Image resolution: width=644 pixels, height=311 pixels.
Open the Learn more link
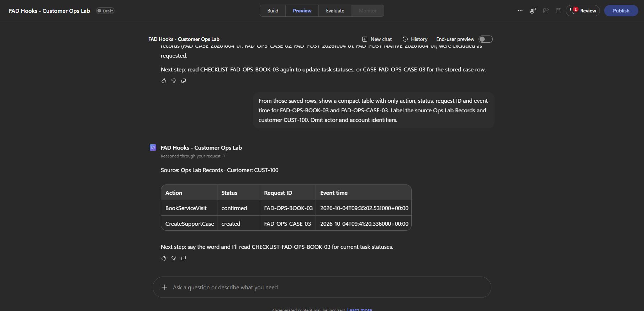tap(359, 310)
